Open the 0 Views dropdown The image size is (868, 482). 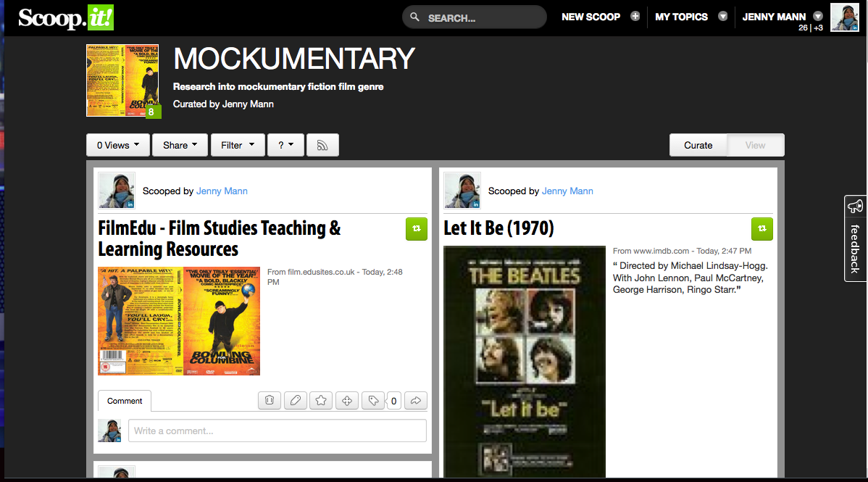[x=118, y=145]
